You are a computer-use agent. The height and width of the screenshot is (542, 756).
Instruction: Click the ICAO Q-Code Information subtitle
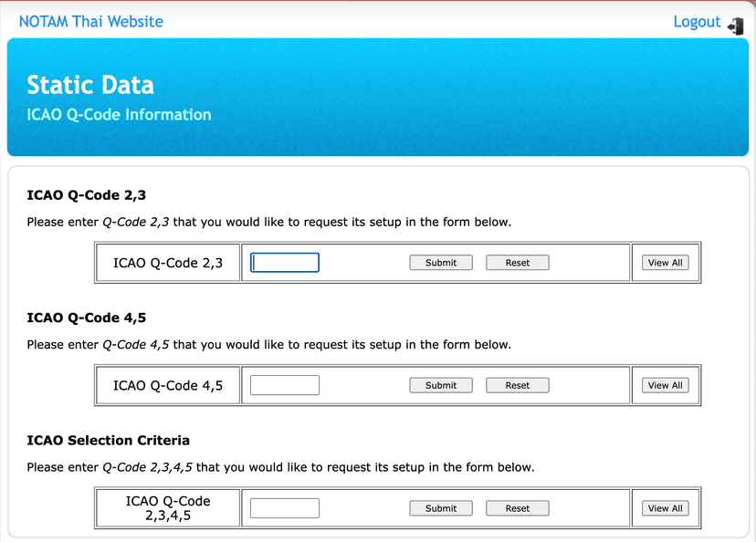point(119,115)
